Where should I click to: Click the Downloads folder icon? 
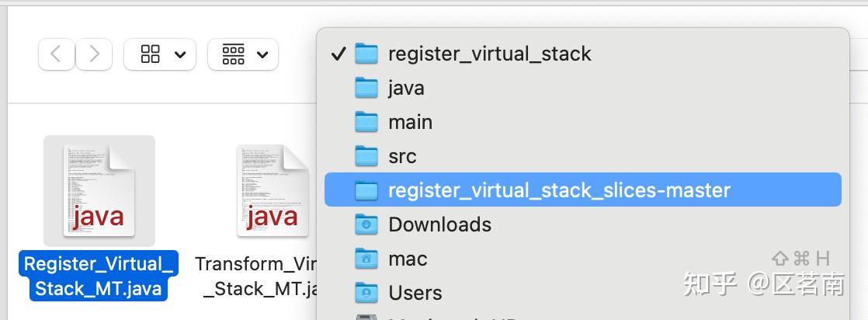pos(366,224)
